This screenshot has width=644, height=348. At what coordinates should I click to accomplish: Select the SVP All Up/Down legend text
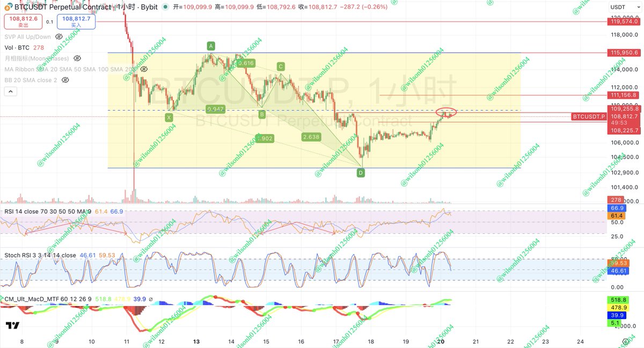(27, 37)
